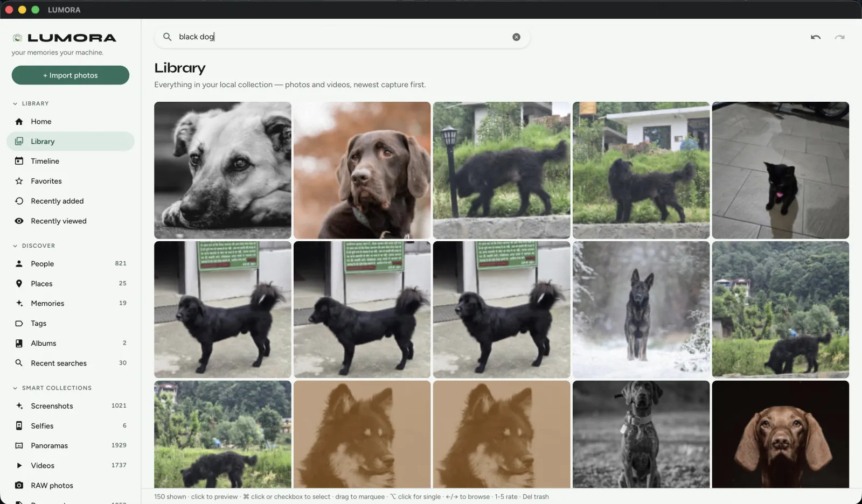Open the German shepherd in snow photo
Screen dimensions: 862x504
pos(641,310)
